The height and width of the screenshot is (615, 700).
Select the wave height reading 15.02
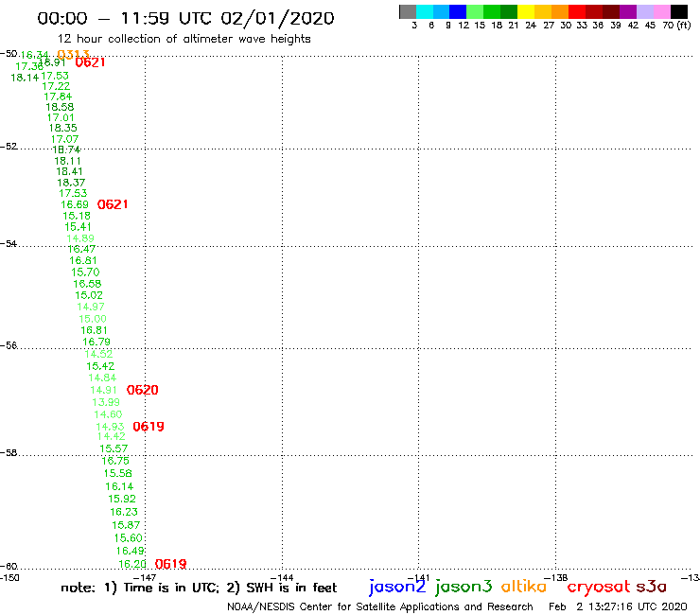pos(89,295)
